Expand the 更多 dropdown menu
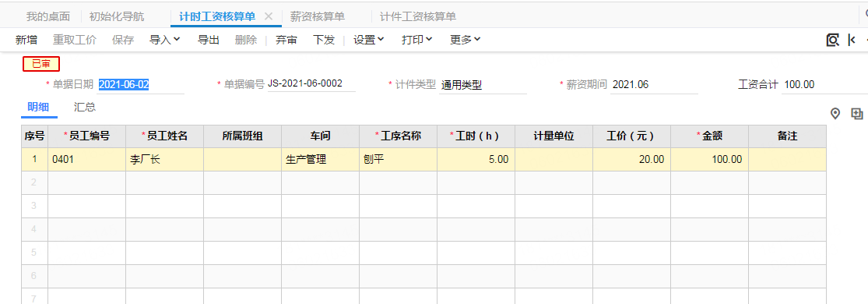 click(465, 40)
